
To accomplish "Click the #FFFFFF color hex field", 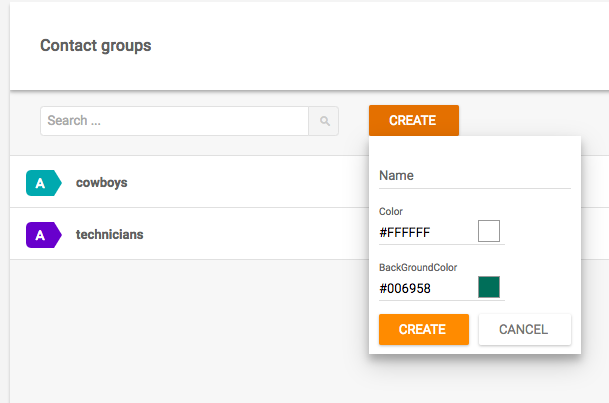I will 425,233.
